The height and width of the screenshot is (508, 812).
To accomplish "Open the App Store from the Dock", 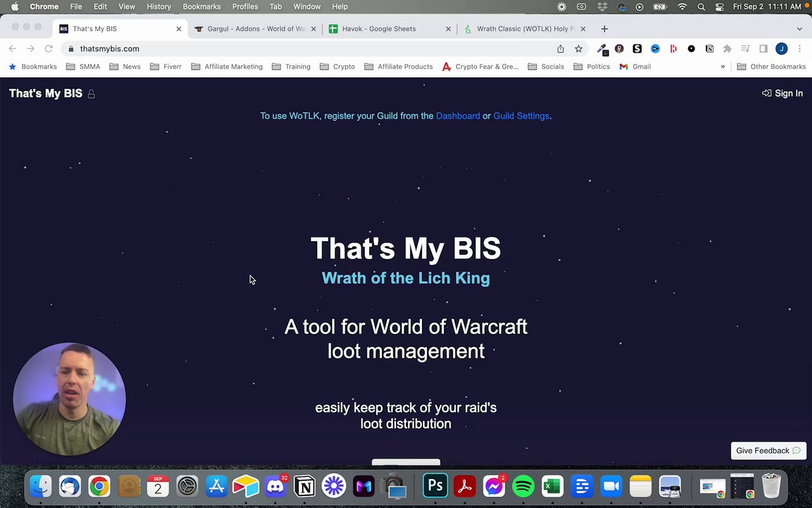I will 216,487.
